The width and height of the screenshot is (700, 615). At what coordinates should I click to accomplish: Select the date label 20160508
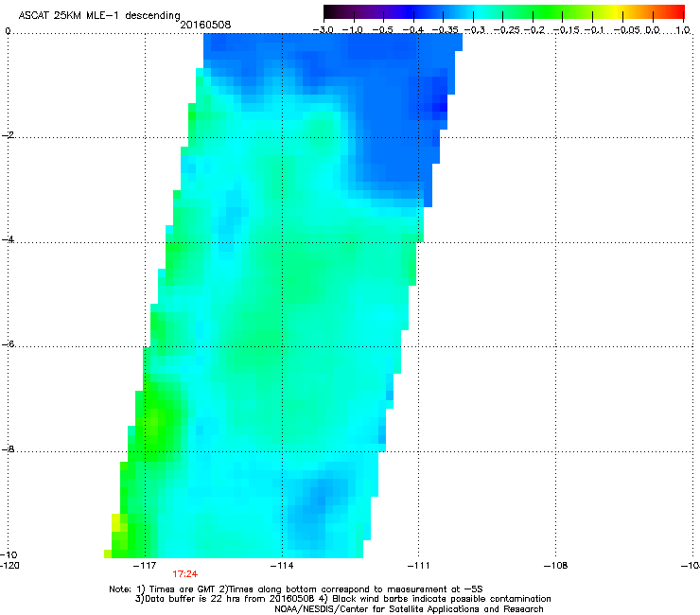pos(205,25)
